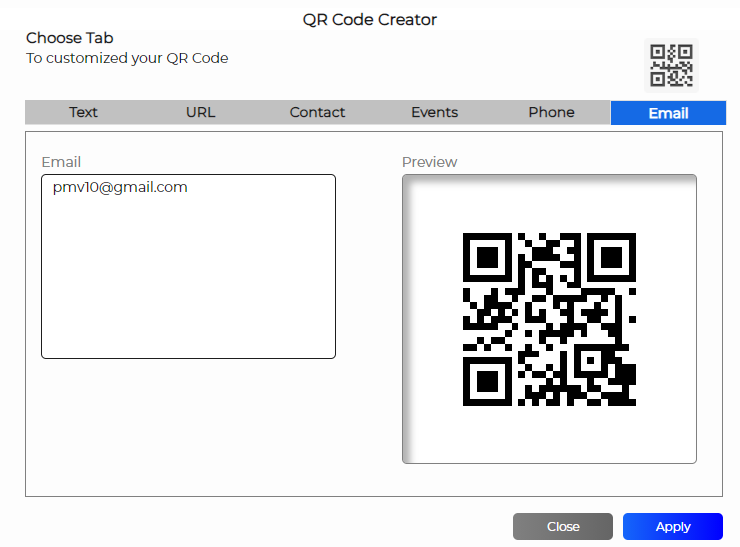Click the small QR code icon at top right
Screen dimensions: 740x547
pos(671,66)
